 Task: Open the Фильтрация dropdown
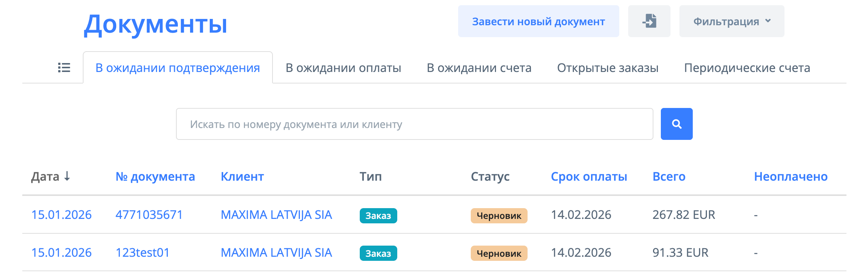[x=731, y=21]
